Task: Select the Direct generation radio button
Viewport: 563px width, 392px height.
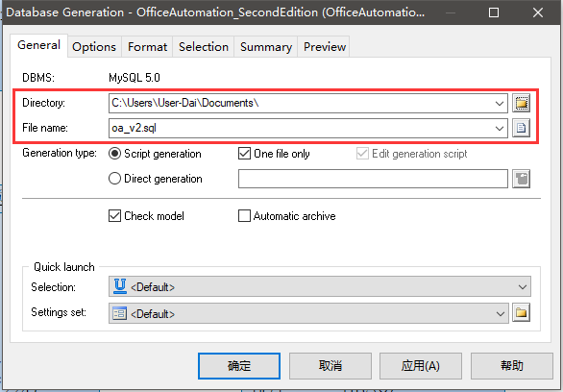Action: coord(114,179)
